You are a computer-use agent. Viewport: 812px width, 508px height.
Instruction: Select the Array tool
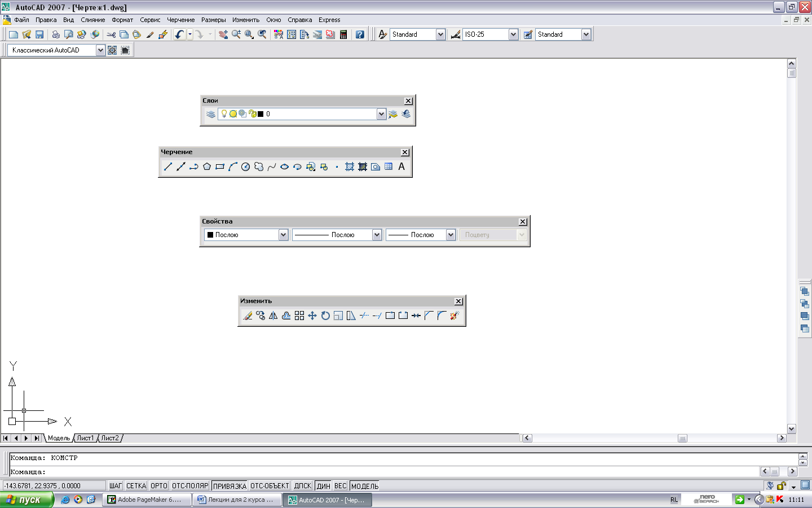[x=299, y=316]
